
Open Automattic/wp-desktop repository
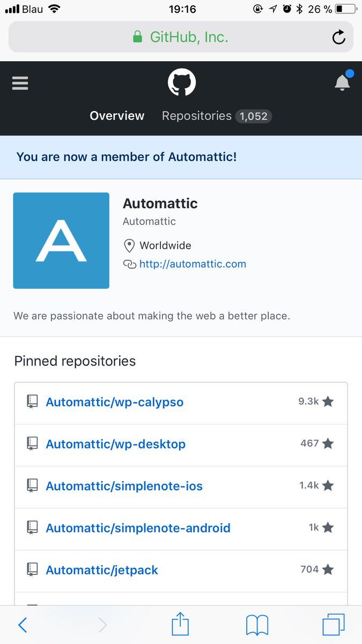[x=115, y=444]
